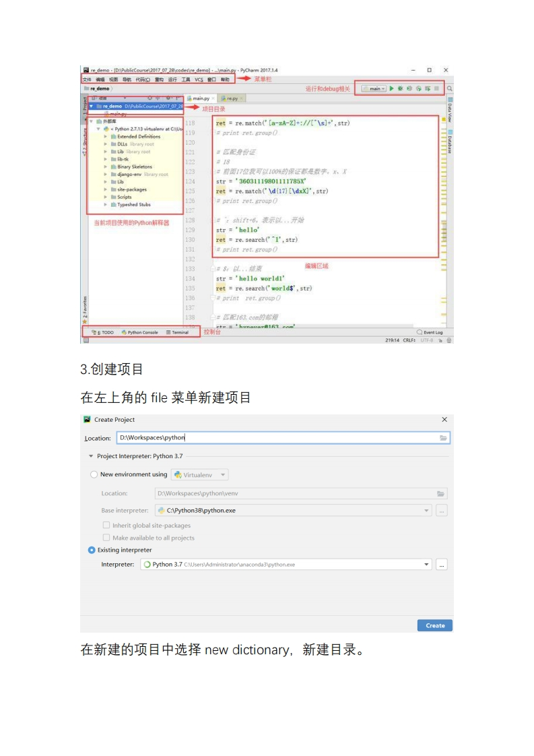Open the 编辑 menu
Image resolution: width=534 pixels, height=756 pixels.
click(x=100, y=80)
